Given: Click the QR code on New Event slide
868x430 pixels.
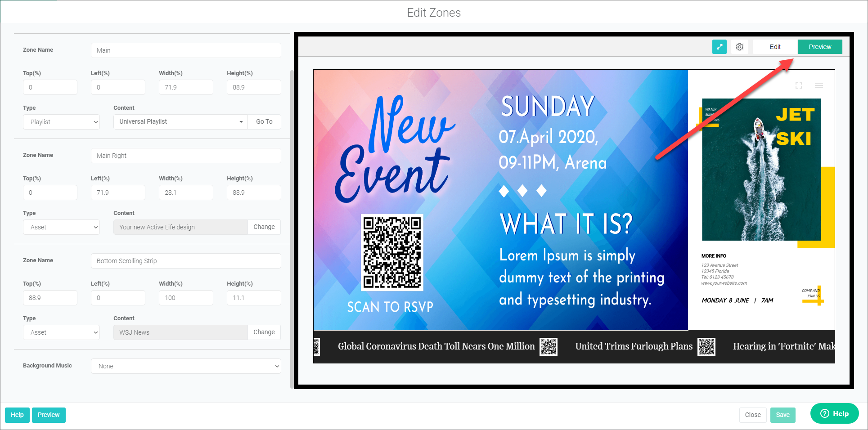Looking at the screenshot, I should [x=392, y=252].
